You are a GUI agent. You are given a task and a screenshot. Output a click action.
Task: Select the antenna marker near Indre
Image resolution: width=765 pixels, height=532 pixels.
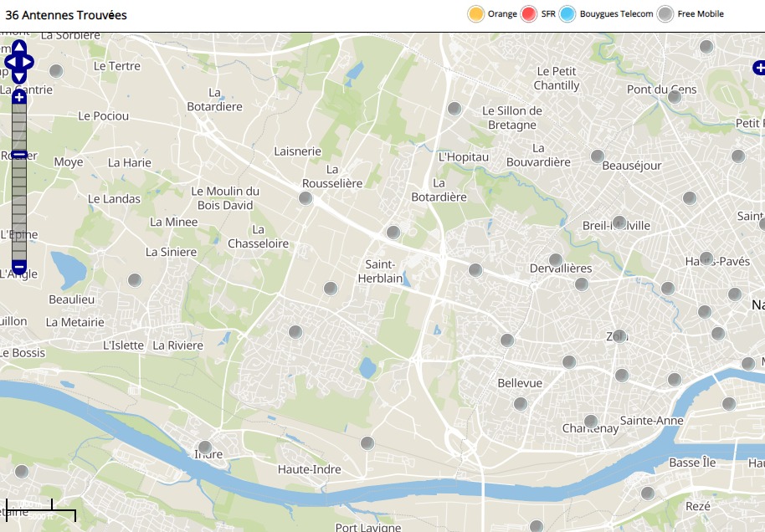point(205,448)
